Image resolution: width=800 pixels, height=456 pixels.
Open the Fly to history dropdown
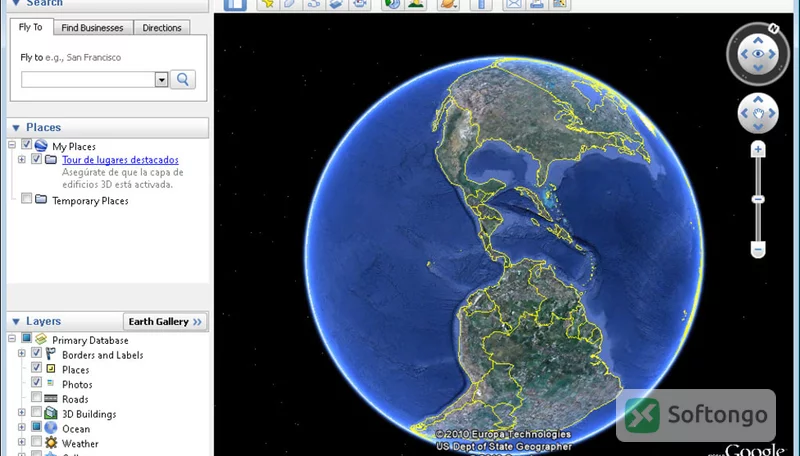161,80
